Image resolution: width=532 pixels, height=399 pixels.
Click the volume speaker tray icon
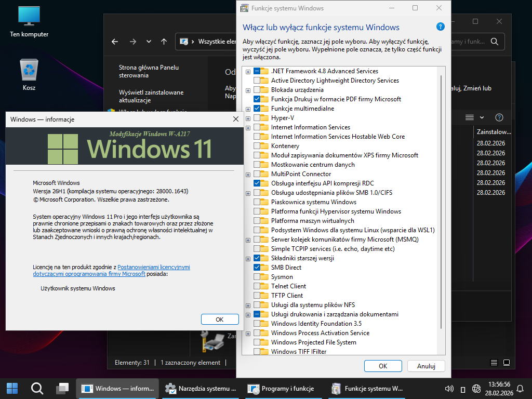point(449,389)
